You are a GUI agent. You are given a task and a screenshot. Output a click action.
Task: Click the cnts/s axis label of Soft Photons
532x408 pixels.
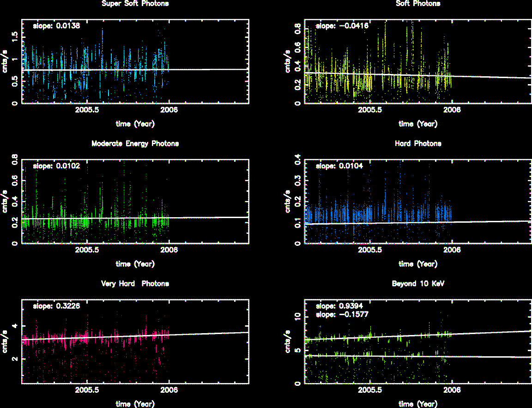pos(288,62)
